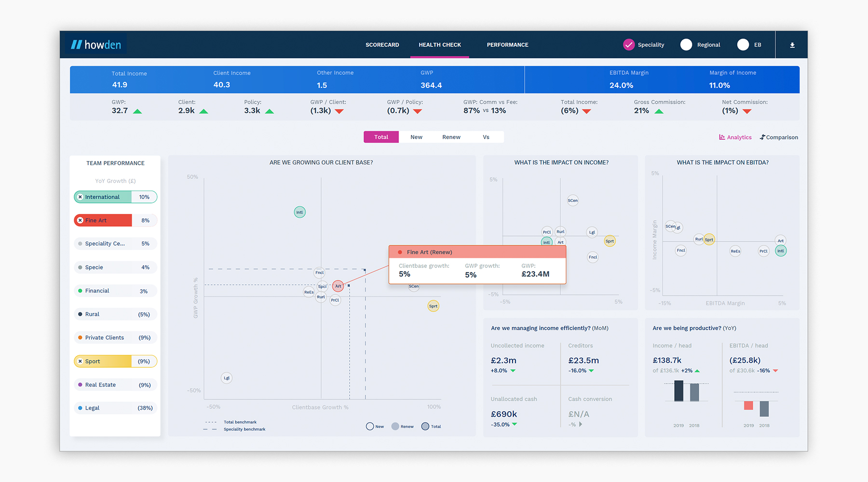Open the Scorecard tab
Image resolution: width=868 pixels, height=482 pixels.
(x=382, y=45)
